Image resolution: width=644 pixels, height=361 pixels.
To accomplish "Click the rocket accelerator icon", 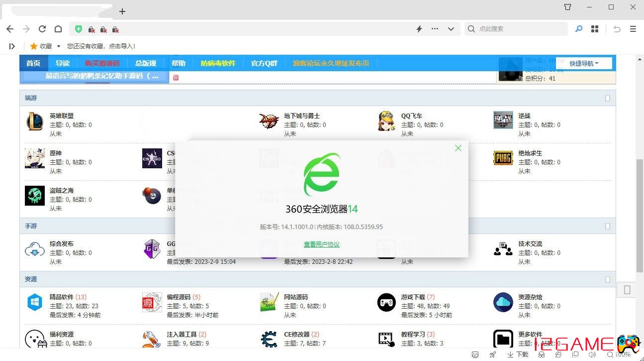I will click(493, 355).
